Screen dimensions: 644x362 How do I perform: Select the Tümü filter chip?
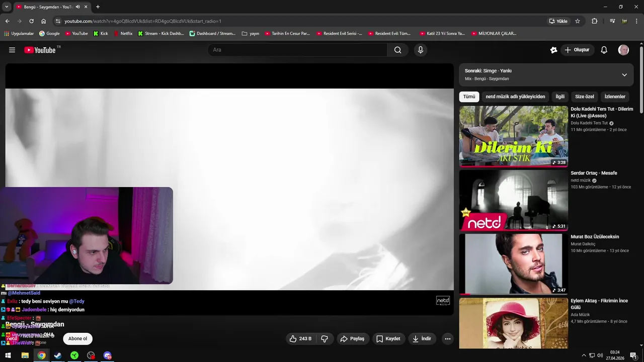click(x=469, y=97)
